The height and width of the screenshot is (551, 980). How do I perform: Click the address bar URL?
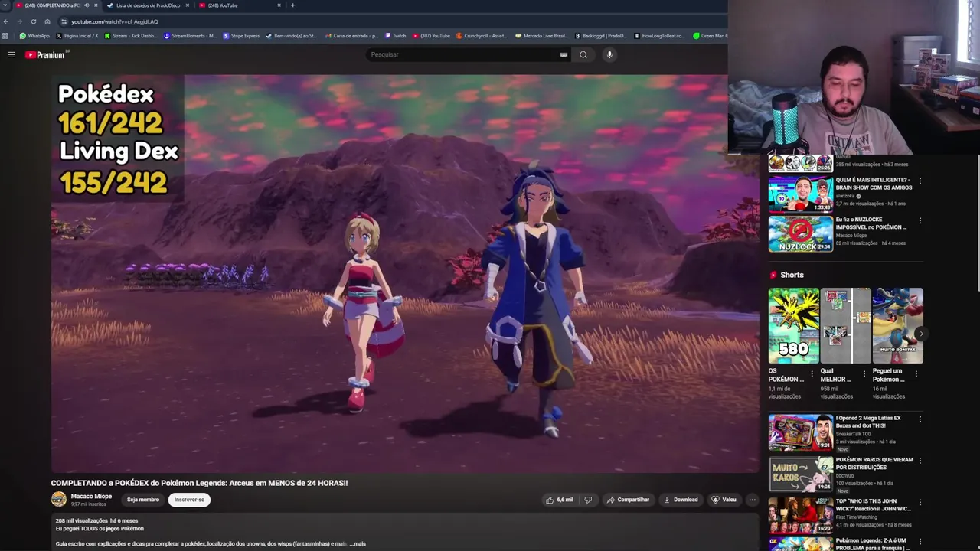(115, 21)
